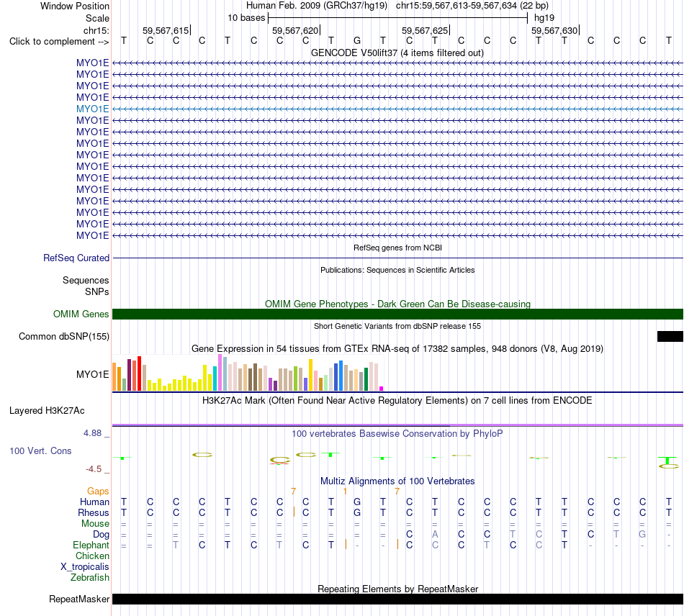Click the 59,567,620 ruler position
Viewport: 684px width, 616px height.
pos(295,31)
